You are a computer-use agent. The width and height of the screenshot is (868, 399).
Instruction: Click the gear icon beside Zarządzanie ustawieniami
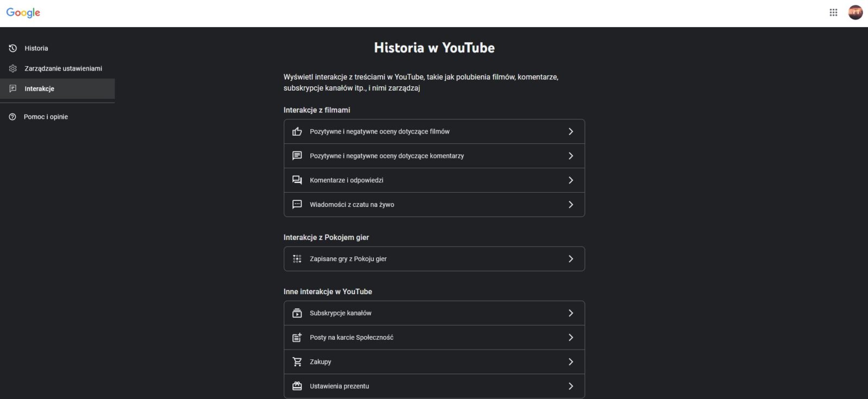click(12, 68)
